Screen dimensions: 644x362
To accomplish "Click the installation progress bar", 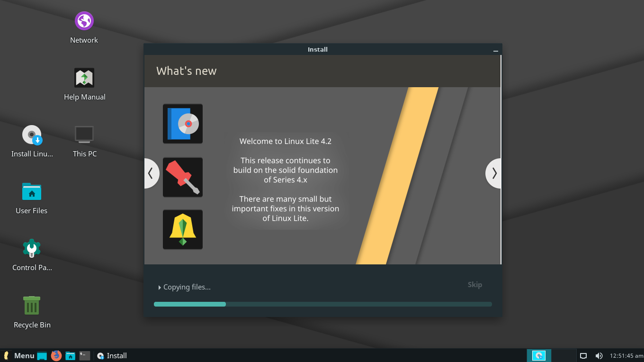I will [x=322, y=304].
